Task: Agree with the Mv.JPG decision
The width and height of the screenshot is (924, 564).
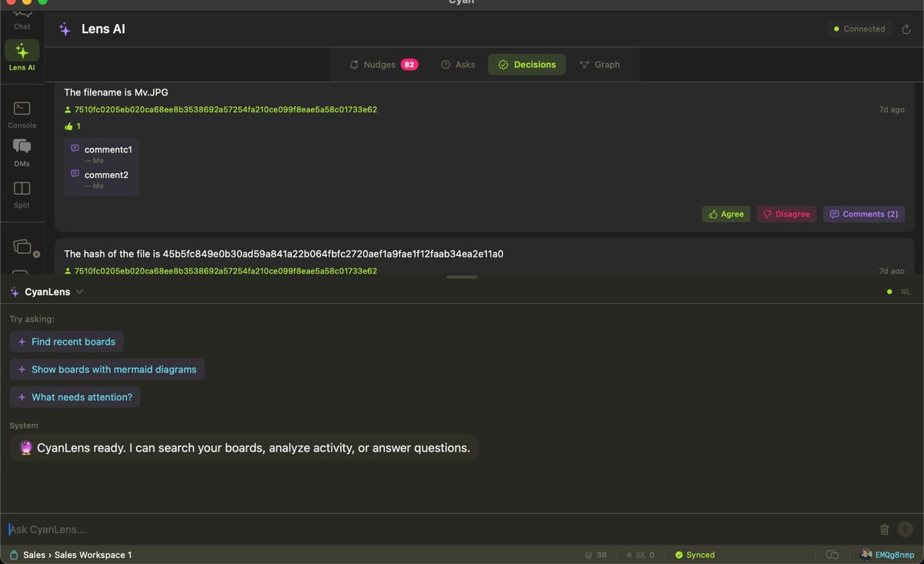Action: tap(725, 213)
